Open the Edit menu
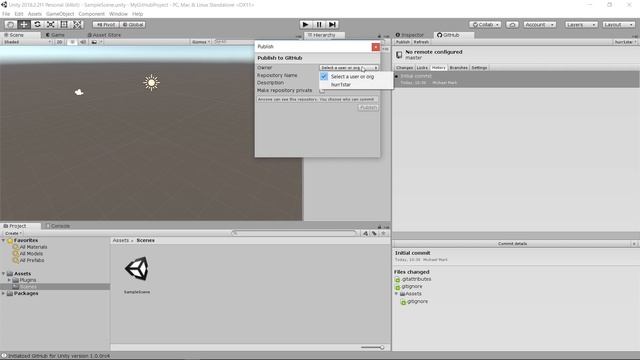 (19, 14)
